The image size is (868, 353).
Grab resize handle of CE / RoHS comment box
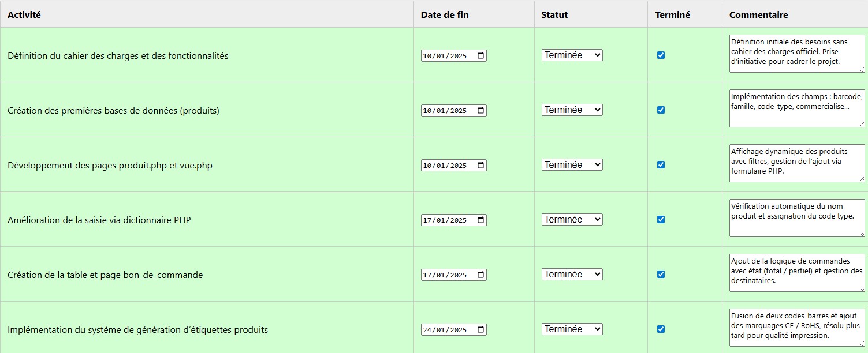tap(862, 343)
